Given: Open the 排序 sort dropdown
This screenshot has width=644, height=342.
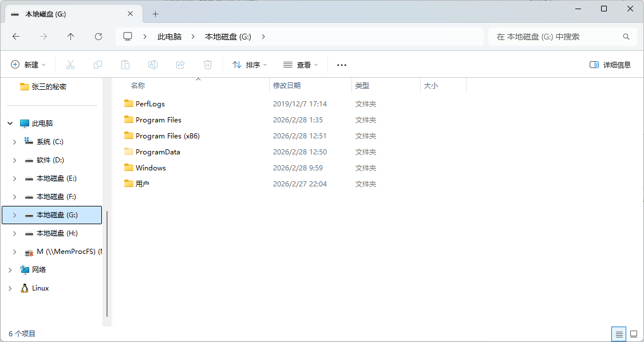Looking at the screenshot, I should click(250, 65).
